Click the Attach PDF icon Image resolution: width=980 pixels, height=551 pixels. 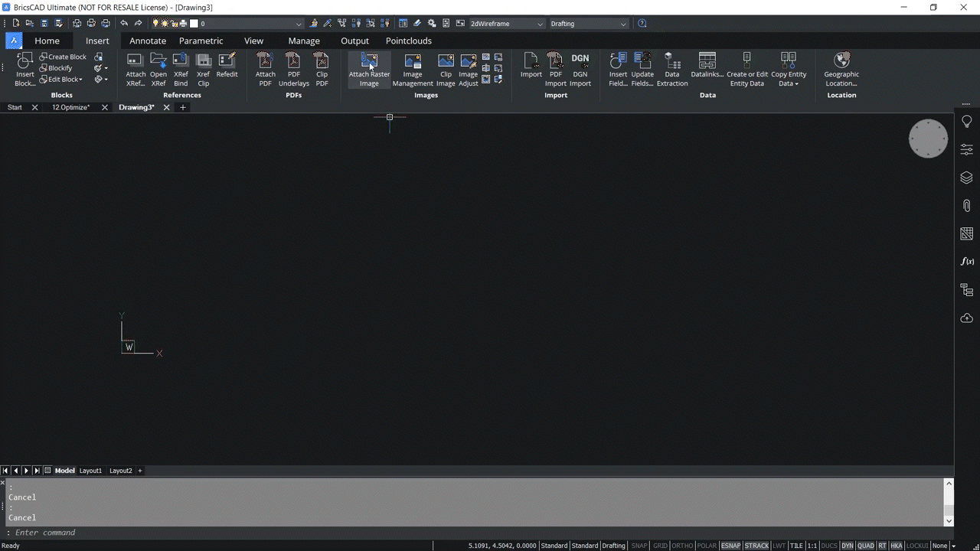(265, 69)
